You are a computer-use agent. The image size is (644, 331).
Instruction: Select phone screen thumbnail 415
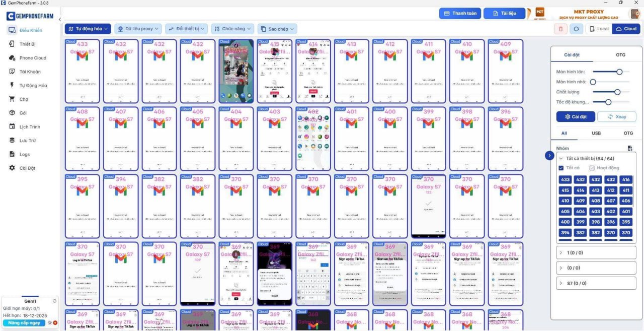tap(275, 71)
